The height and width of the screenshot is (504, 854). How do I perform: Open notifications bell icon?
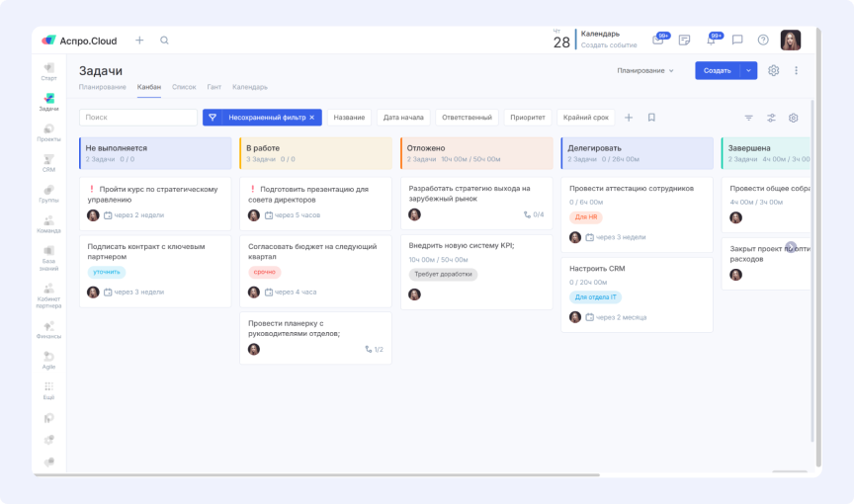(711, 41)
